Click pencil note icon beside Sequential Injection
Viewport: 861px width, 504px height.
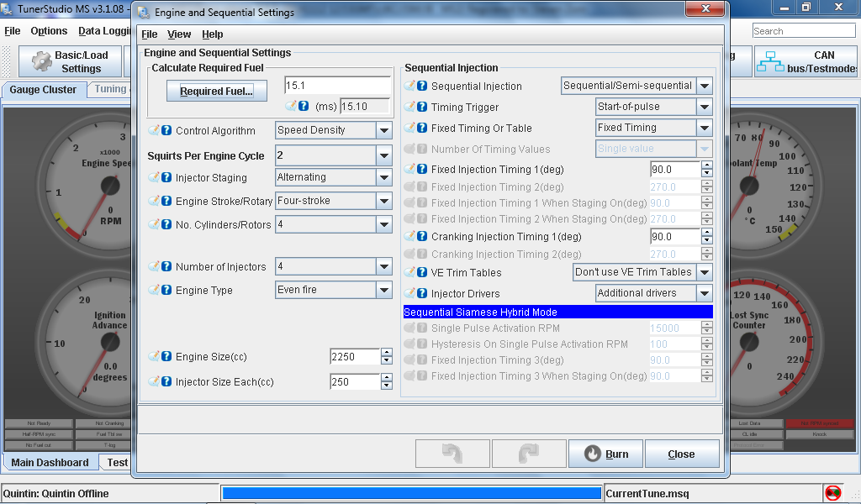(409, 86)
